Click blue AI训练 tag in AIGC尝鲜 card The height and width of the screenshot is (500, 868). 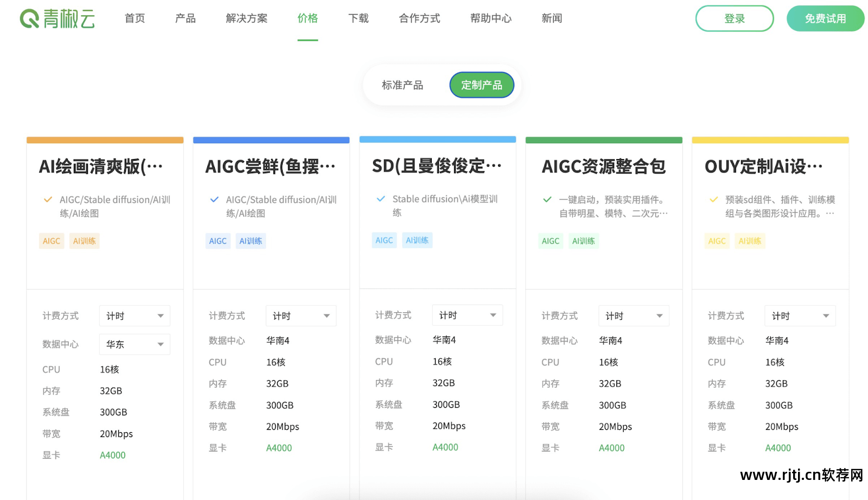pyautogui.click(x=251, y=241)
